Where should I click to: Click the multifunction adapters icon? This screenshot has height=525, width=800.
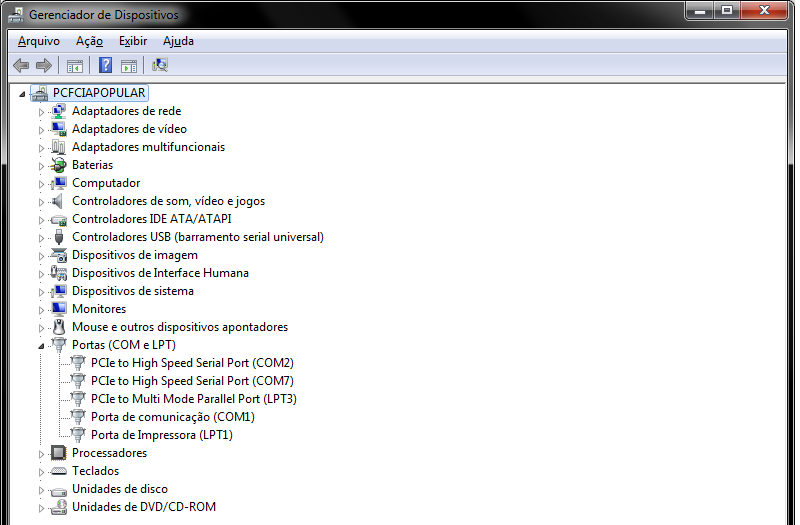point(59,147)
